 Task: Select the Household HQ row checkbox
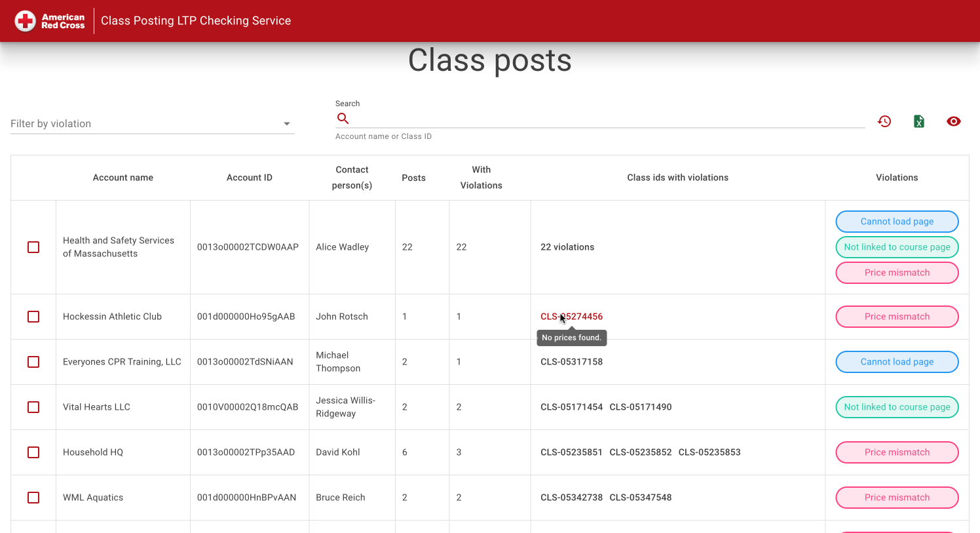[x=33, y=452]
